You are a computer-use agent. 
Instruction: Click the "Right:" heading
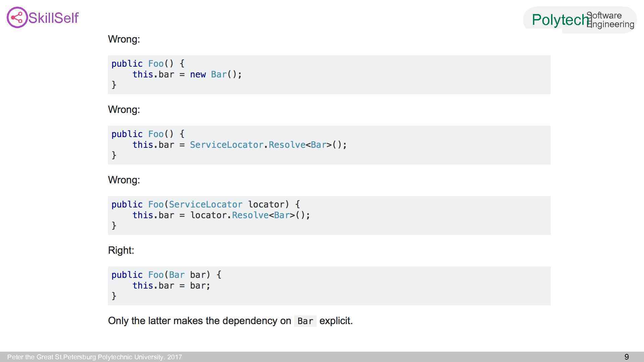(x=121, y=250)
